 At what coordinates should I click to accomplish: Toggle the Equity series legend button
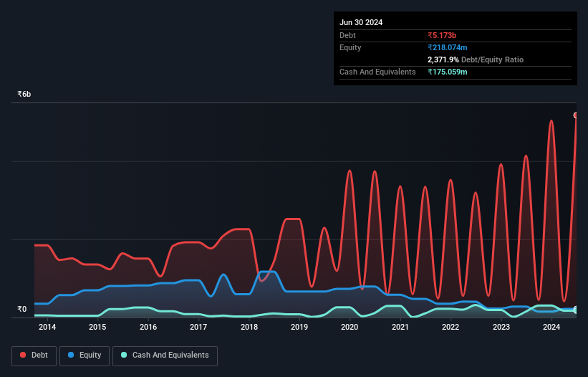click(85, 355)
